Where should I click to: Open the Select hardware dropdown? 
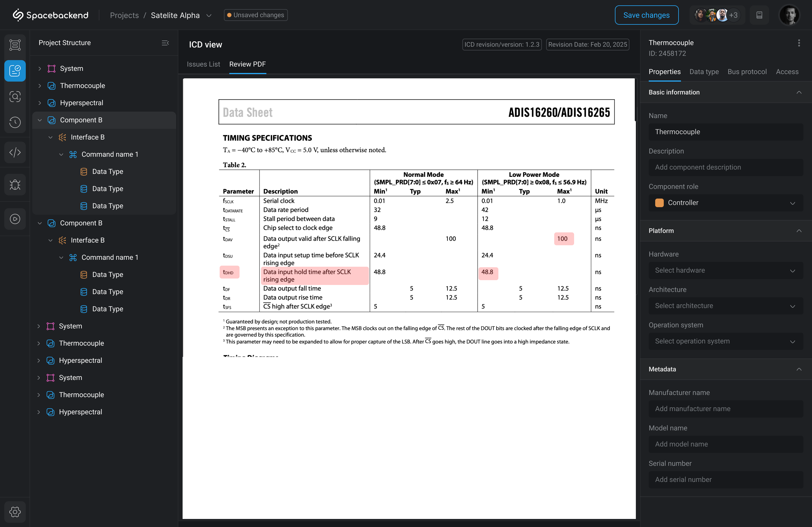point(726,271)
